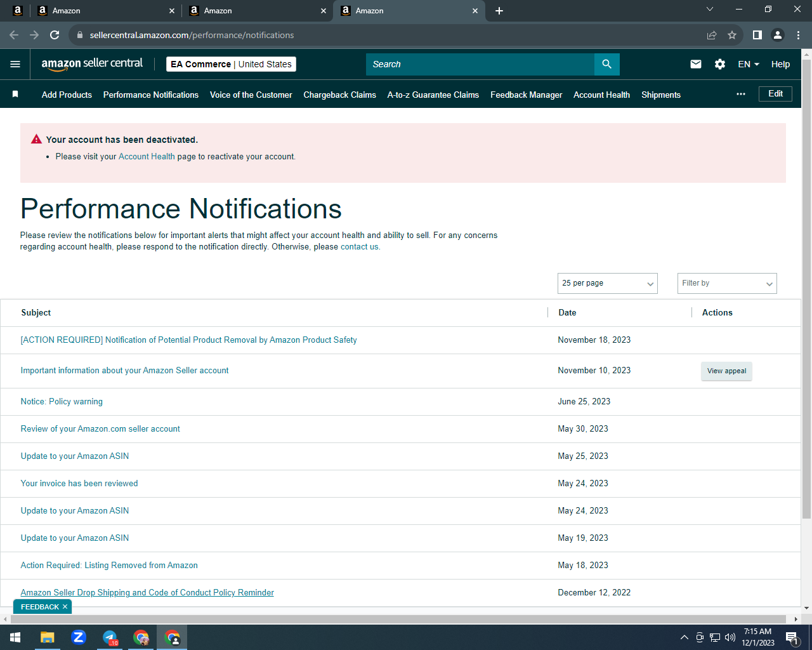The image size is (812, 650).
Task: Click the vertical page scrollbar
Action: (806, 289)
